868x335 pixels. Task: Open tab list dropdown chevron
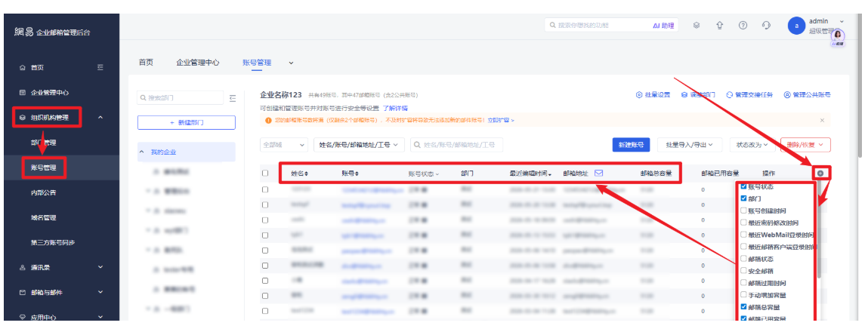coord(291,63)
